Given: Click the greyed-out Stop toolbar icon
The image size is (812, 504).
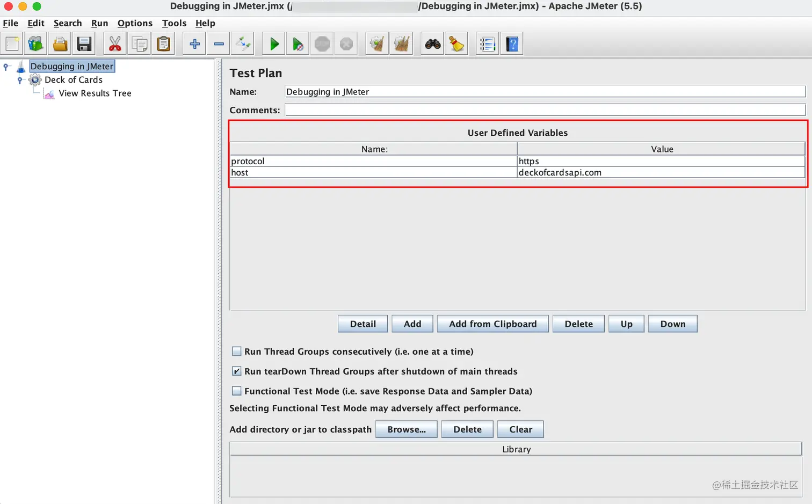Looking at the screenshot, I should (322, 44).
